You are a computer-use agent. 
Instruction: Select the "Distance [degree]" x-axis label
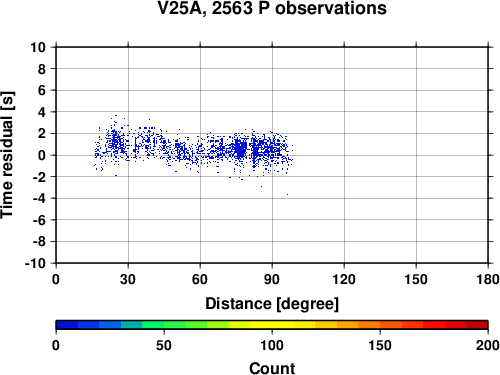click(x=272, y=304)
